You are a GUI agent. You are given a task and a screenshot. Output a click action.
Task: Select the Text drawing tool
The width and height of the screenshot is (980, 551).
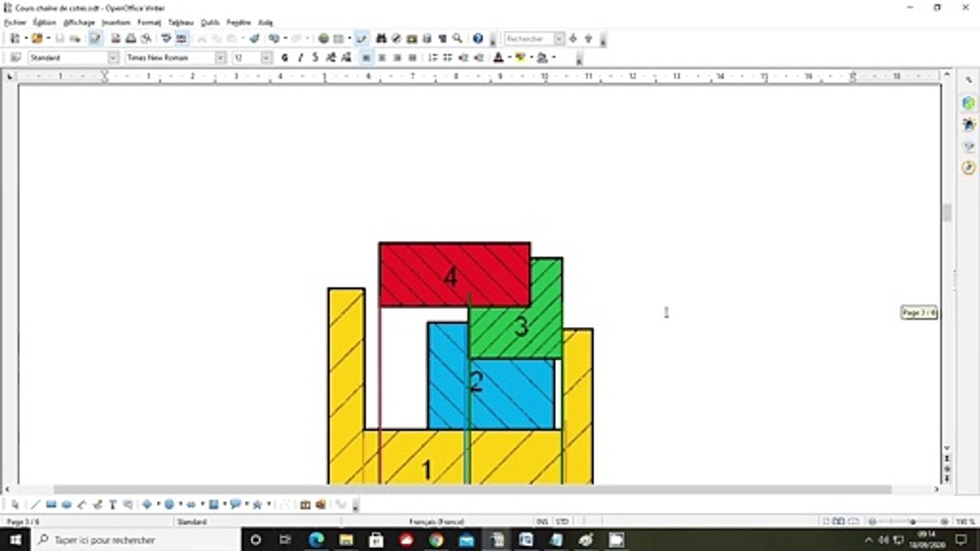tap(113, 504)
